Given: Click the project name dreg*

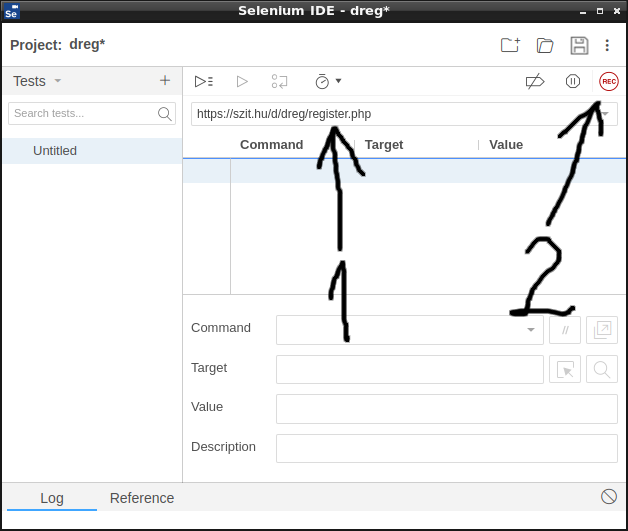Looking at the screenshot, I should [87, 44].
